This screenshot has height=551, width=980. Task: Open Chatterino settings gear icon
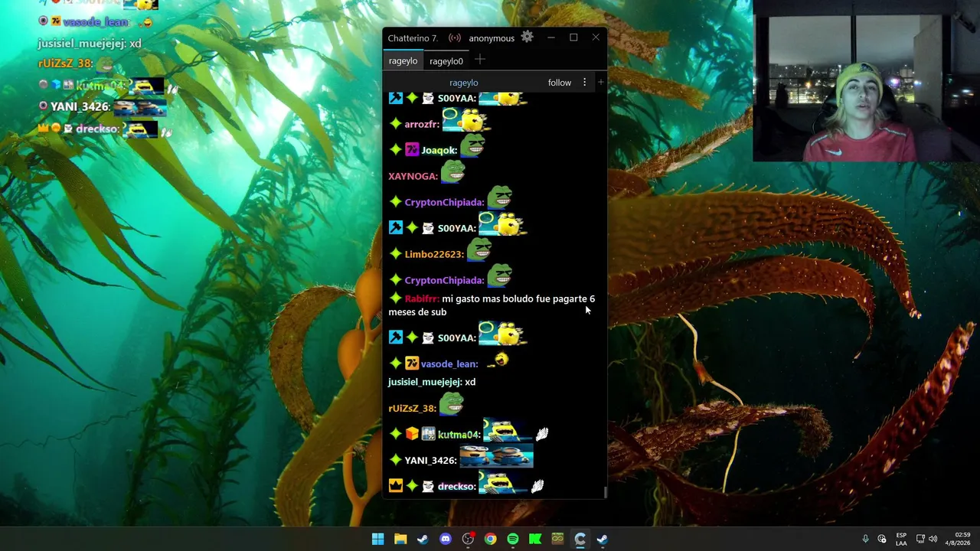527,37
